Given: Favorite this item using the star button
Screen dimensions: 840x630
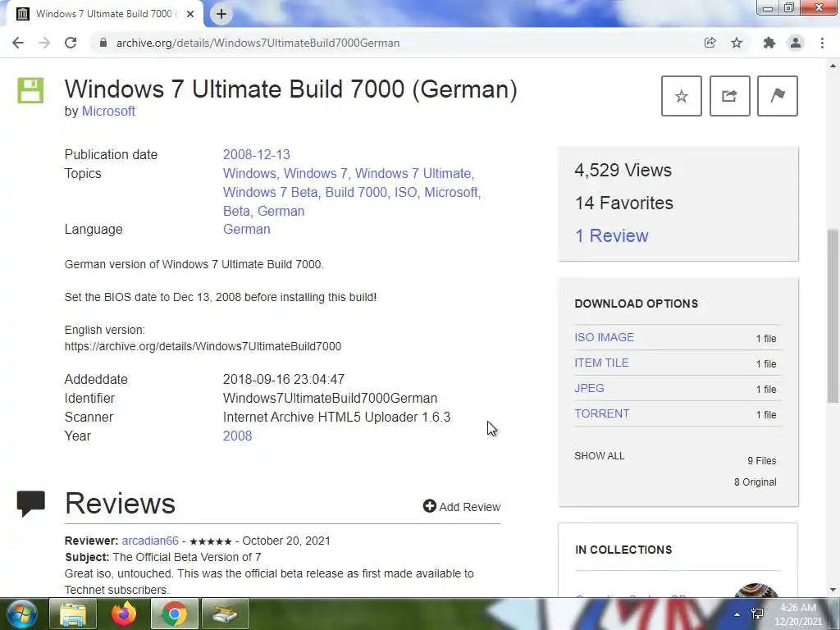Looking at the screenshot, I should coord(682,96).
